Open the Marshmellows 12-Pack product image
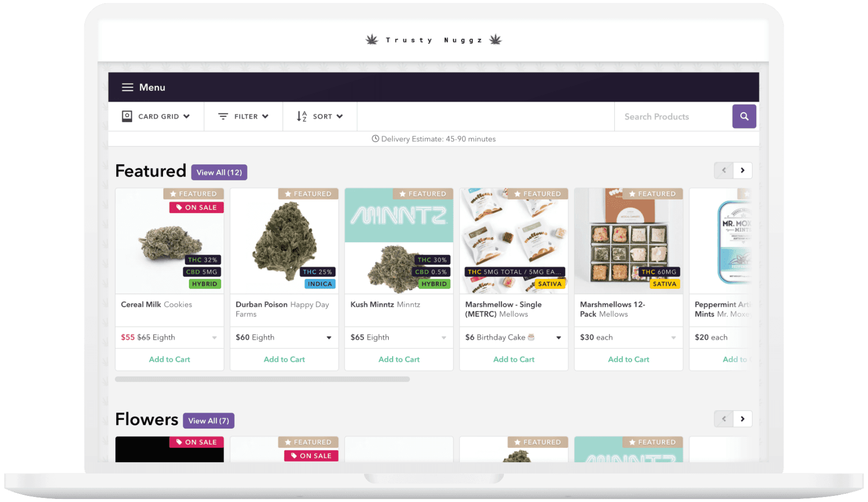 [x=629, y=240]
